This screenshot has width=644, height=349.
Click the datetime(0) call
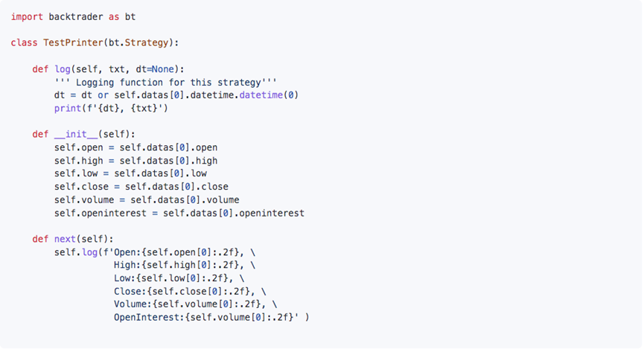pyautogui.click(x=269, y=95)
